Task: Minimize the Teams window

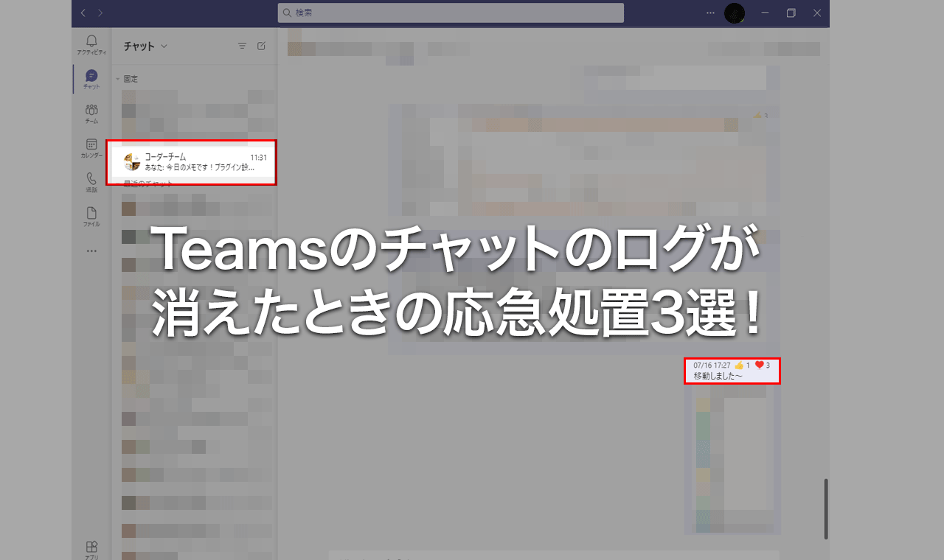Action: click(x=765, y=13)
